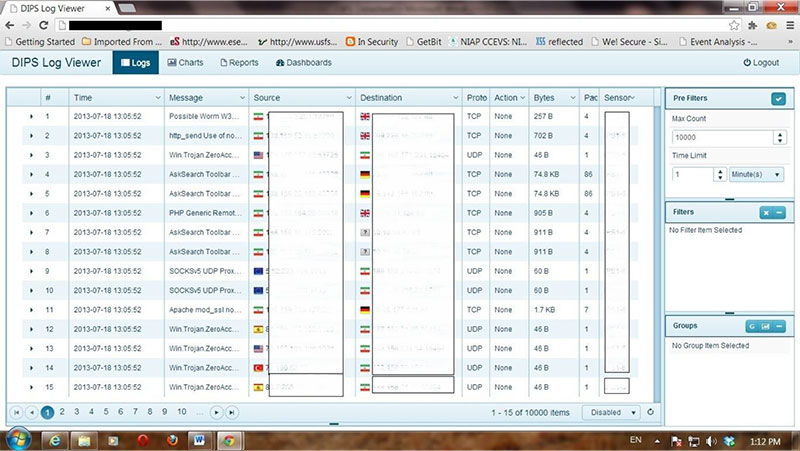Open Microsoft Word from the taskbar
Image resolution: width=800 pixels, height=451 pixels.
pos(199,440)
